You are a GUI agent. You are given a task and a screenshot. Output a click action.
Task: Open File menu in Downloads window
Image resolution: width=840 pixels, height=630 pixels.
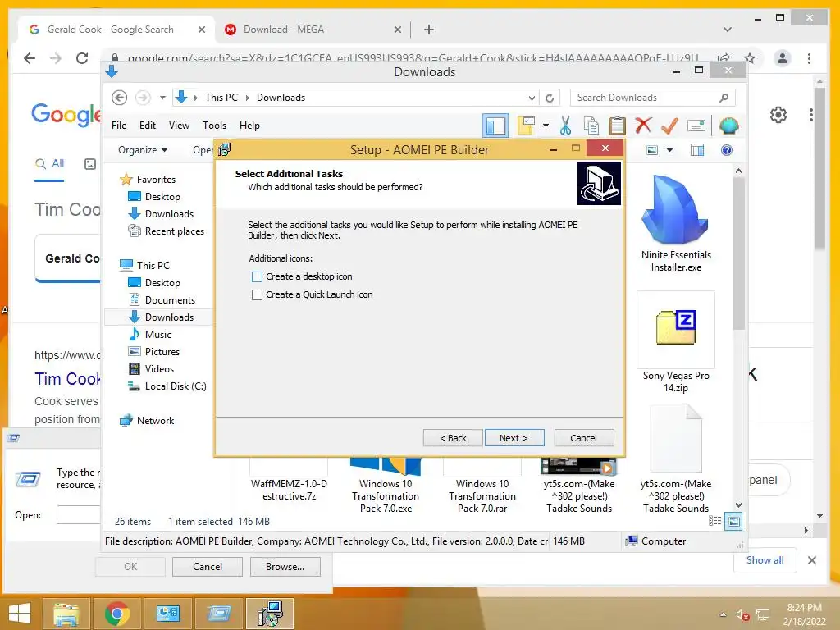pos(119,126)
